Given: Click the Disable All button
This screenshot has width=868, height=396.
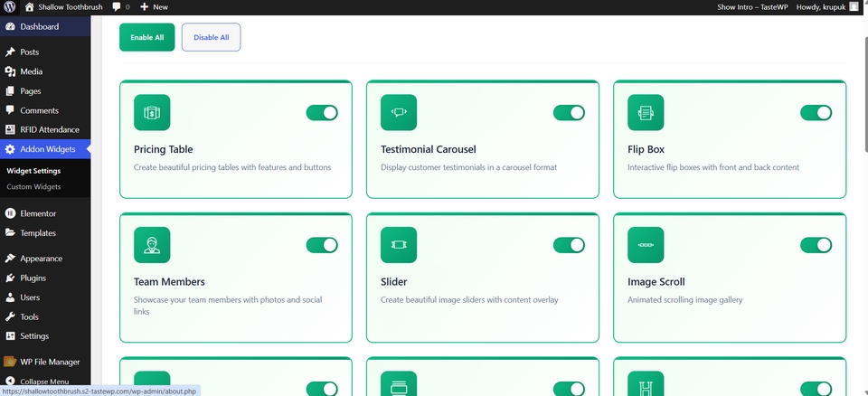Looking at the screenshot, I should (211, 37).
